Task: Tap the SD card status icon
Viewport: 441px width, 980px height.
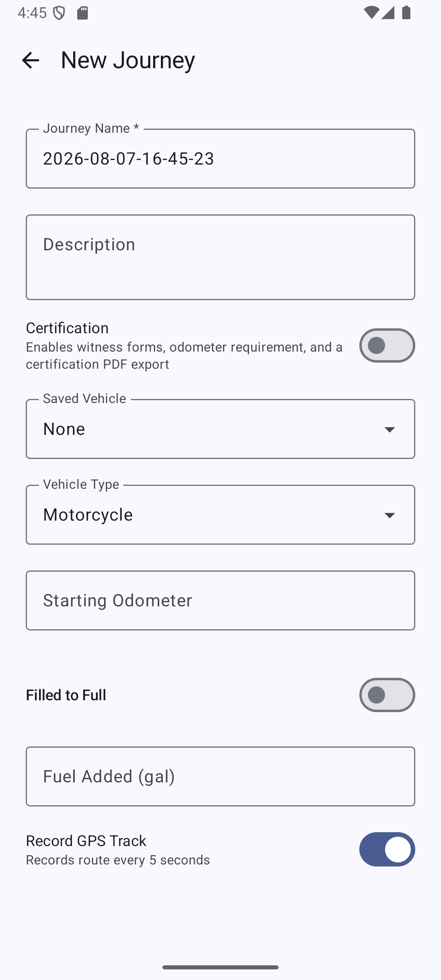Action: pyautogui.click(x=82, y=13)
